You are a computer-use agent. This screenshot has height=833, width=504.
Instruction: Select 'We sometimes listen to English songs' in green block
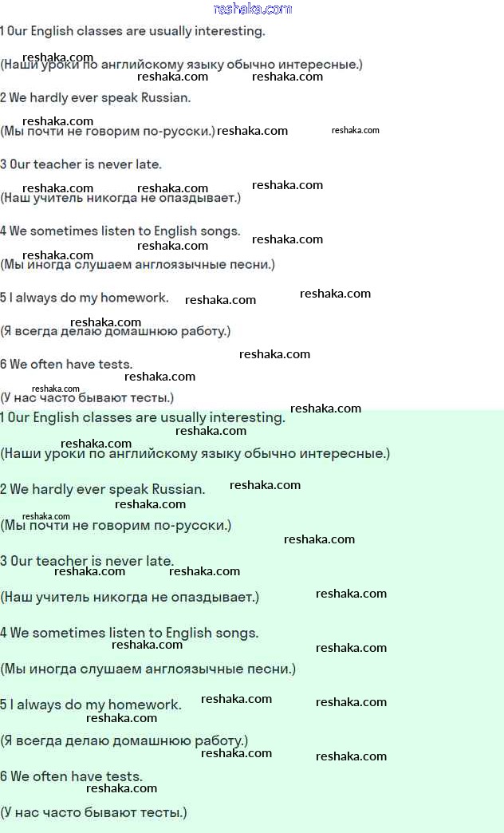[129, 633]
